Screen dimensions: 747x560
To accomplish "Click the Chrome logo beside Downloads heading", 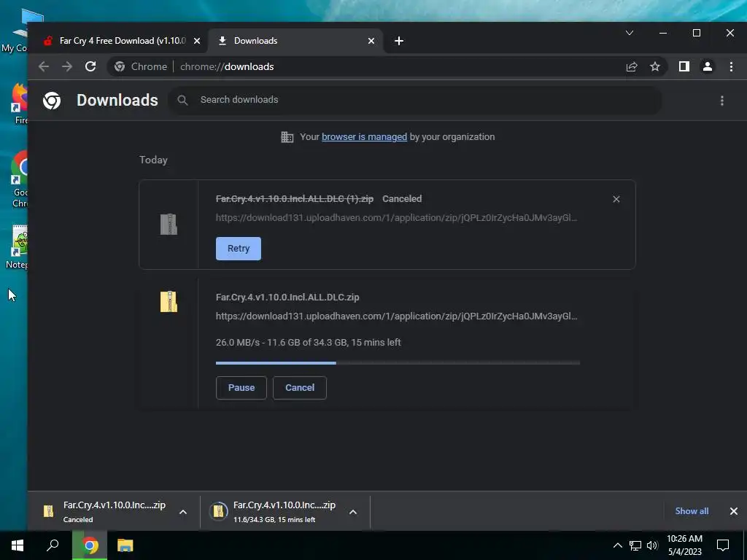I will click(52, 101).
